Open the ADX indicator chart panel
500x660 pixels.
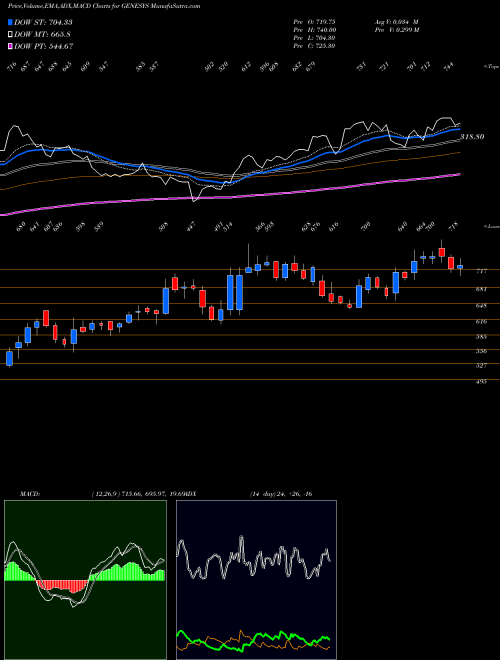[x=256, y=580]
